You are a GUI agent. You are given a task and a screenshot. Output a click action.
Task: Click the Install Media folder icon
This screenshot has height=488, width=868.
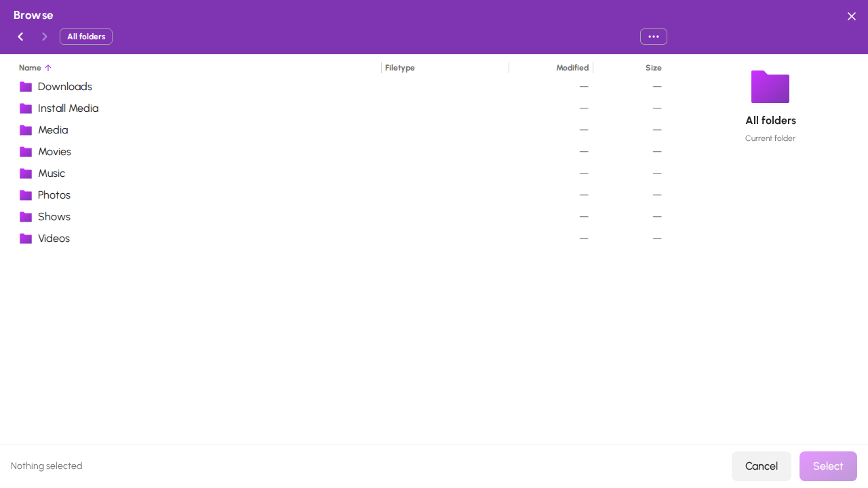tap(26, 108)
